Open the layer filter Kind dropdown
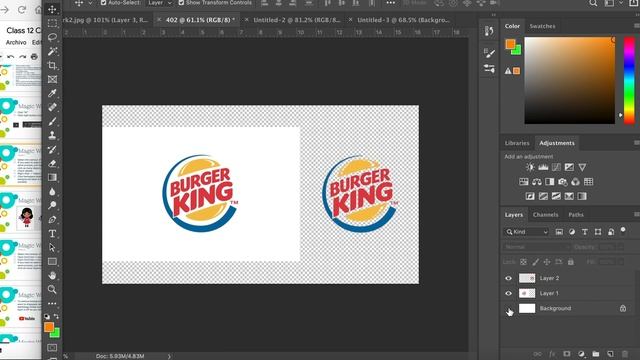The height and width of the screenshot is (360, 640). click(527, 232)
